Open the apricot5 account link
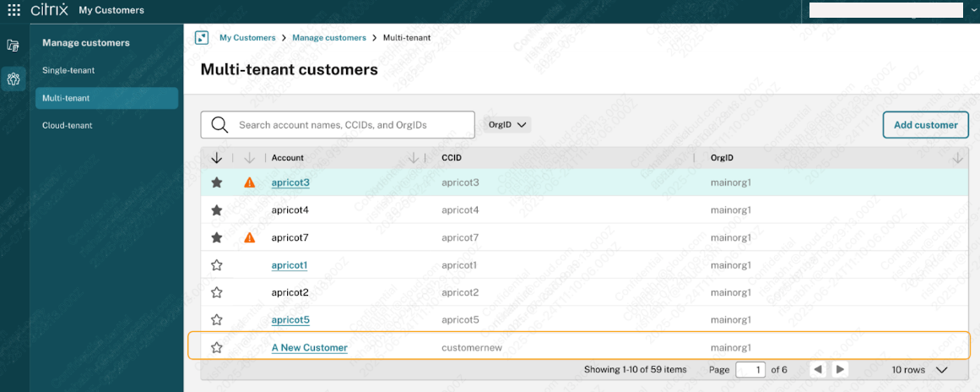This screenshot has height=392, width=980. coord(290,320)
